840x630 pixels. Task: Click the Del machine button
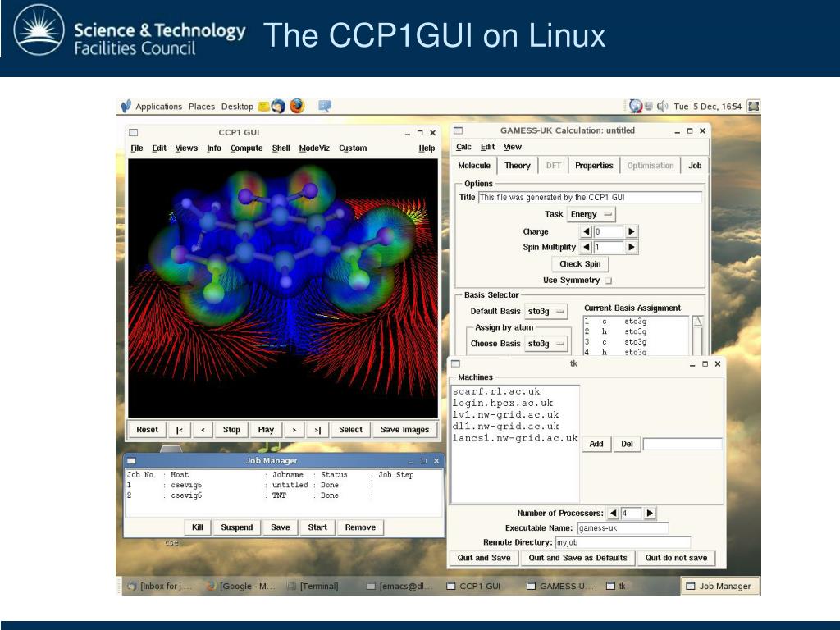627,444
